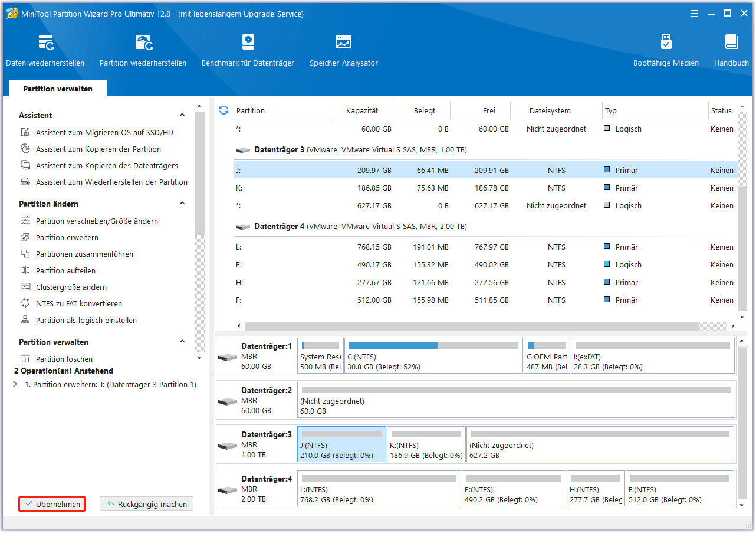Select 627.17 GB unallocated row in table
This screenshot has height=533, width=756.
pyautogui.click(x=485, y=206)
